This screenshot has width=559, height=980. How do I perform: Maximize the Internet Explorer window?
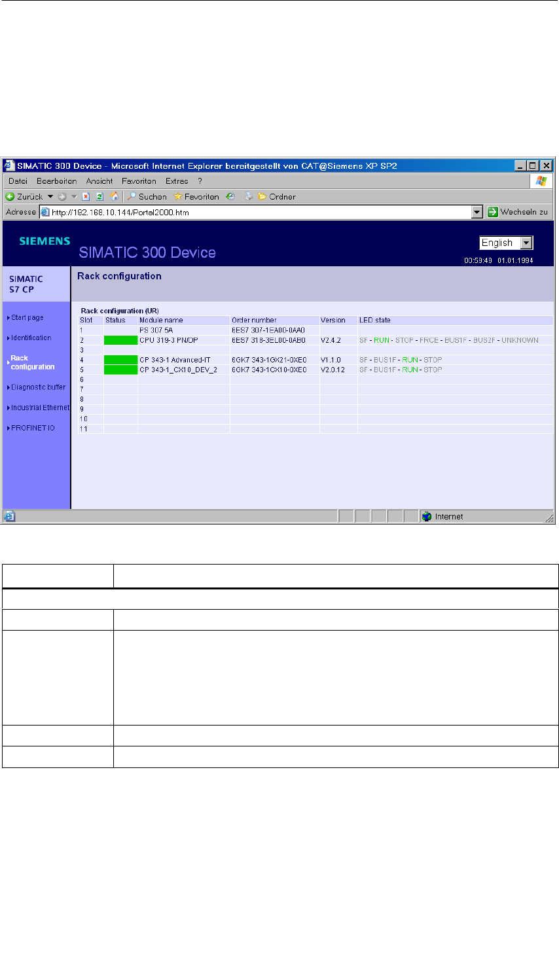[x=533, y=166]
